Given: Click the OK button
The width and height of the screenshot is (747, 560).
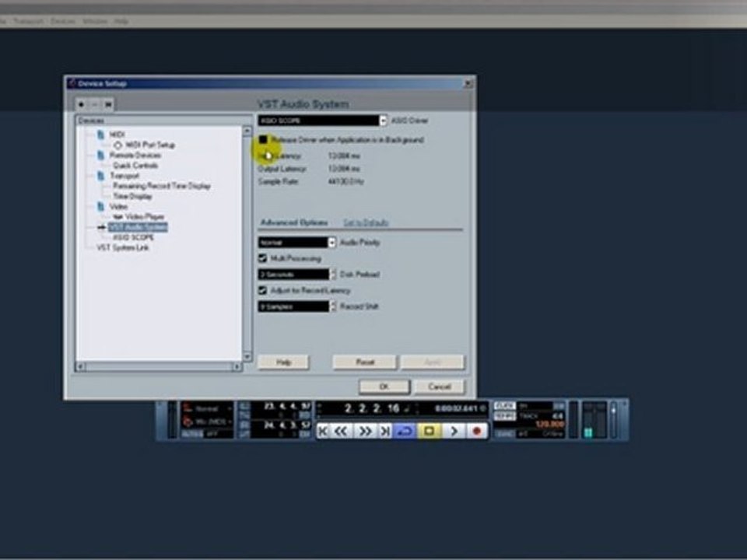Looking at the screenshot, I should (x=384, y=387).
